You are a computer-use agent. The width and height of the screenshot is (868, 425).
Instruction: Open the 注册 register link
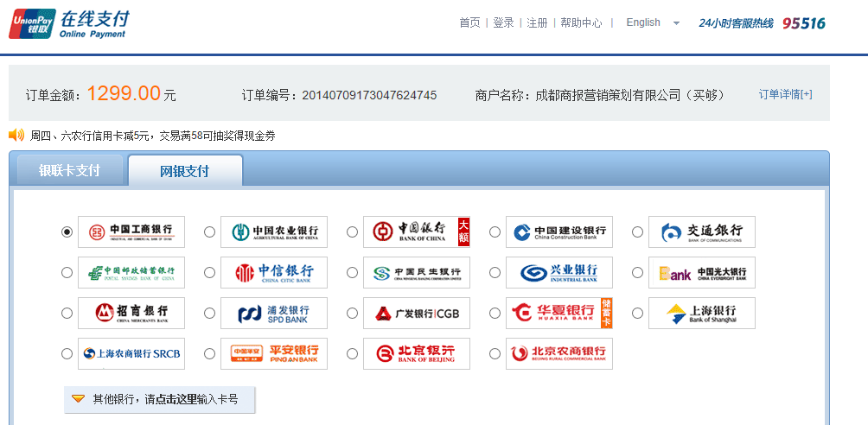[537, 22]
